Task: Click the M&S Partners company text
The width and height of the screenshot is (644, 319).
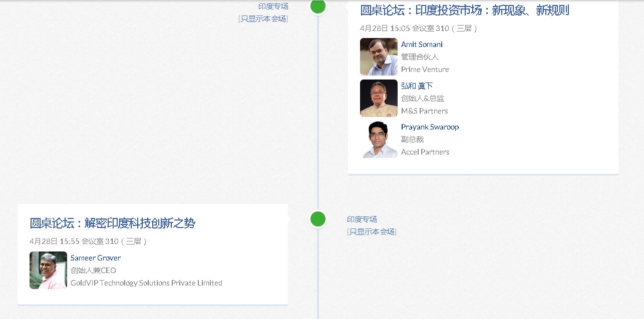Action: coord(424,111)
